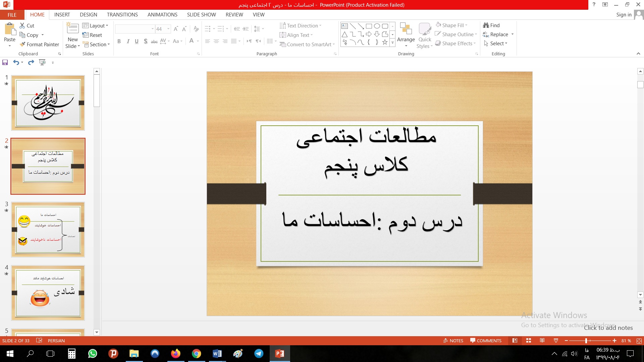Undo the last action
Image resolution: width=644 pixels, height=362 pixels.
16,62
